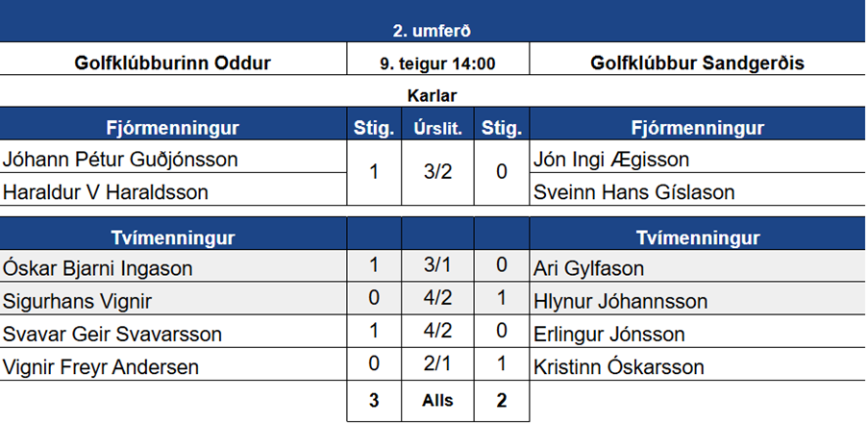The height and width of the screenshot is (424, 868).
Task: Click the '9. teigur 14:00' tee time cell
Action: click(437, 64)
